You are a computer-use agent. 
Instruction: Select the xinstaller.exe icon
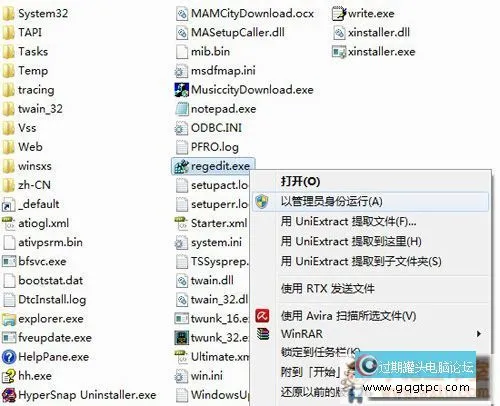pyautogui.click(x=339, y=52)
